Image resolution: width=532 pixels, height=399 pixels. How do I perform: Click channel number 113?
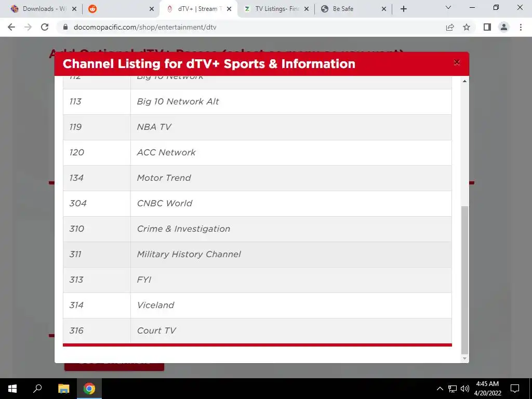tap(75, 101)
